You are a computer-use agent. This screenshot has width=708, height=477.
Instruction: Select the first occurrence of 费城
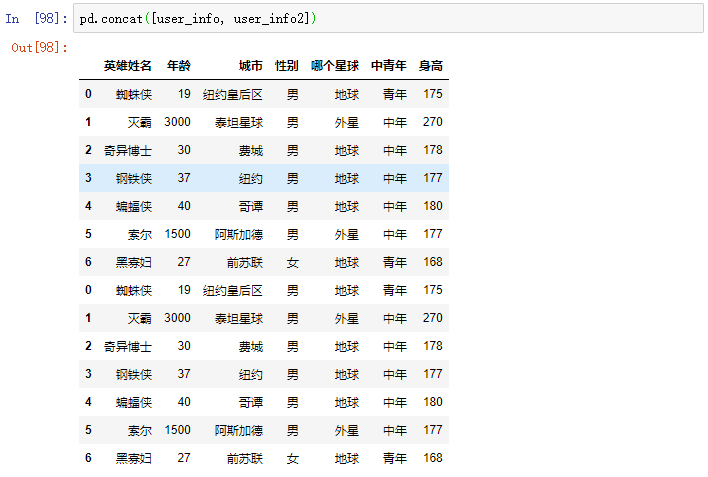pos(251,150)
